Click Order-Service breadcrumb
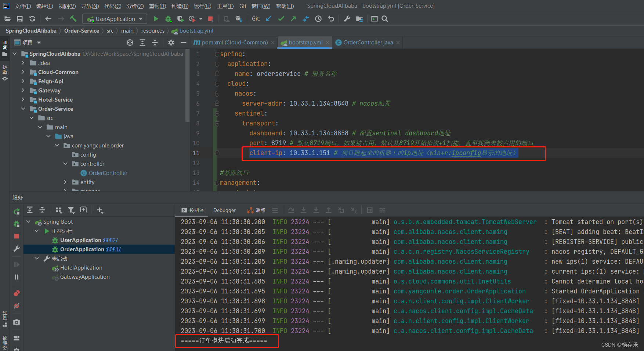This screenshot has width=644, height=351. 82,31
